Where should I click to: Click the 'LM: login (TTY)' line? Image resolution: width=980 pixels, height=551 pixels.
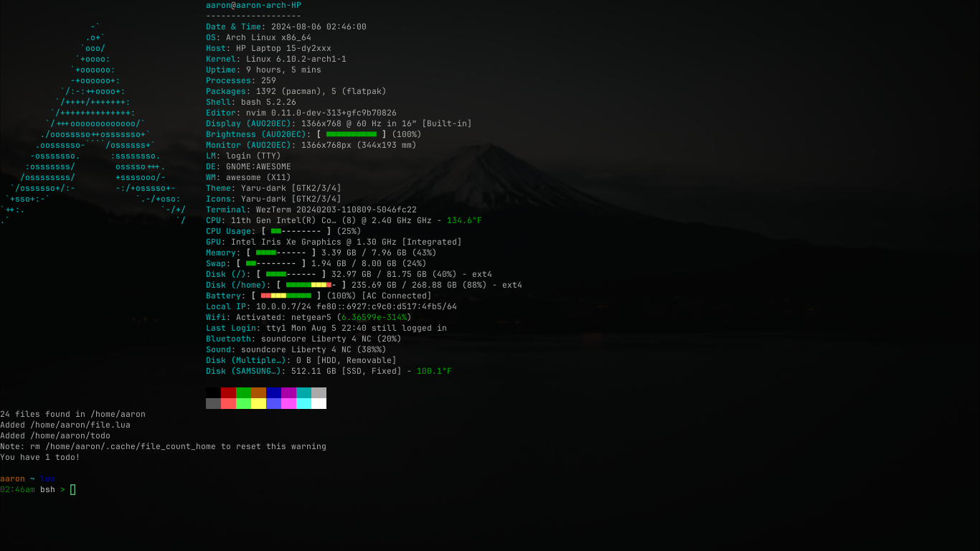pyautogui.click(x=243, y=156)
